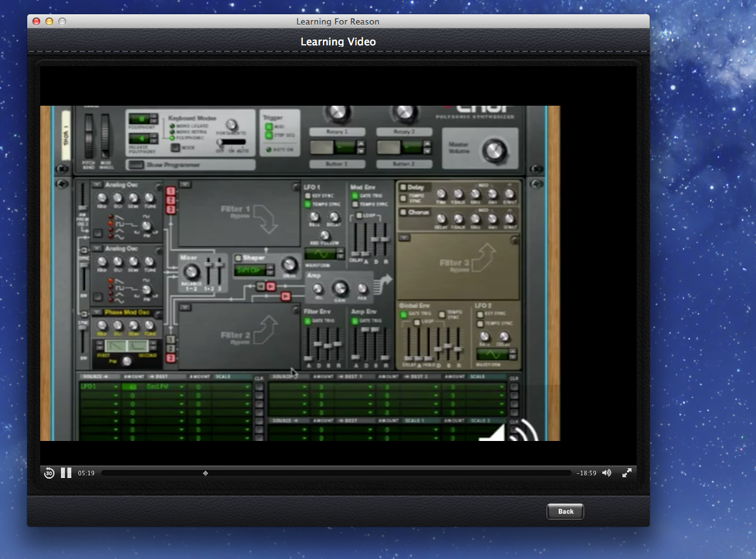Seek on the video progress bar
This screenshot has width=756, height=559.
[336, 473]
